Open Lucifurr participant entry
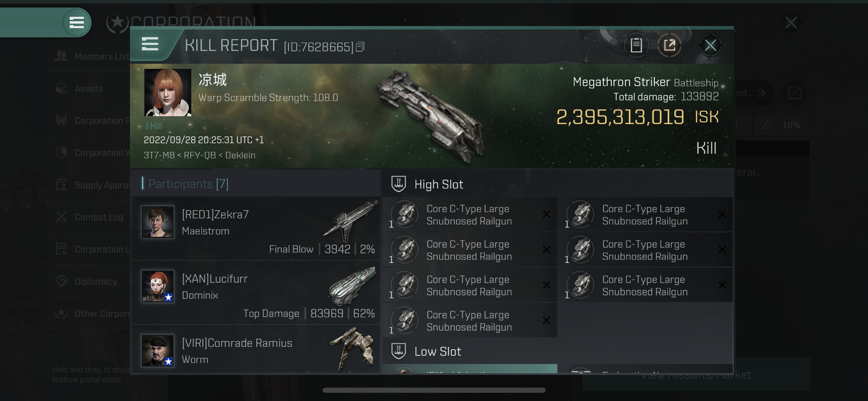Viewport: 868px width, 401px height. [x=256, y=293]
